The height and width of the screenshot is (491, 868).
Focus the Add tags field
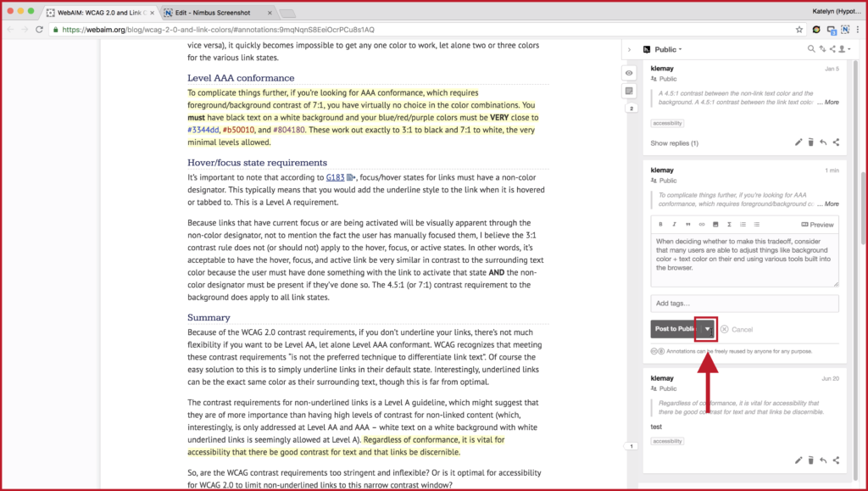point(744,304)
